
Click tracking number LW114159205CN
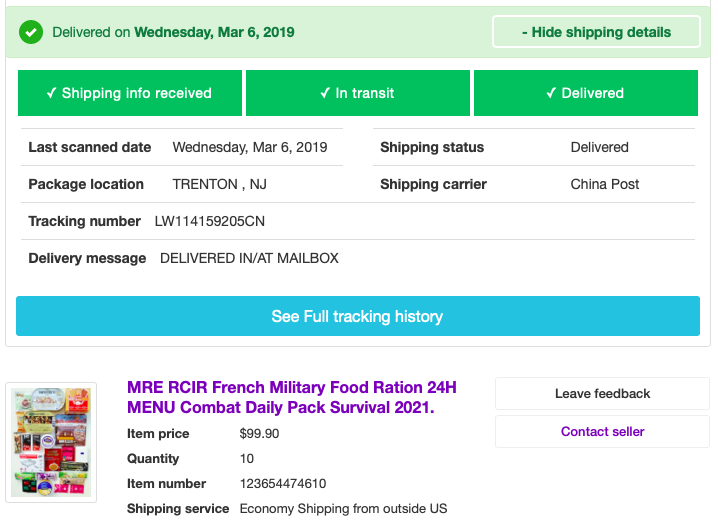click(x=210, y=221)
